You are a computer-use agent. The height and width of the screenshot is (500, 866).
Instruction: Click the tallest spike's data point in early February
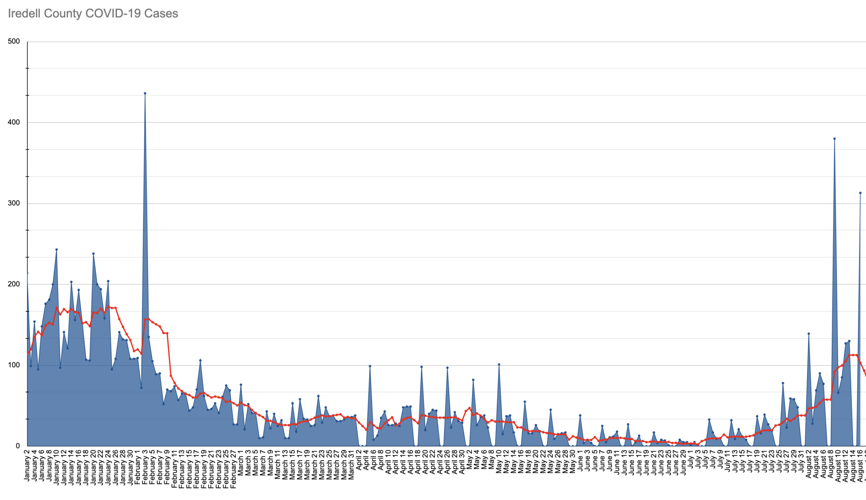145,93
